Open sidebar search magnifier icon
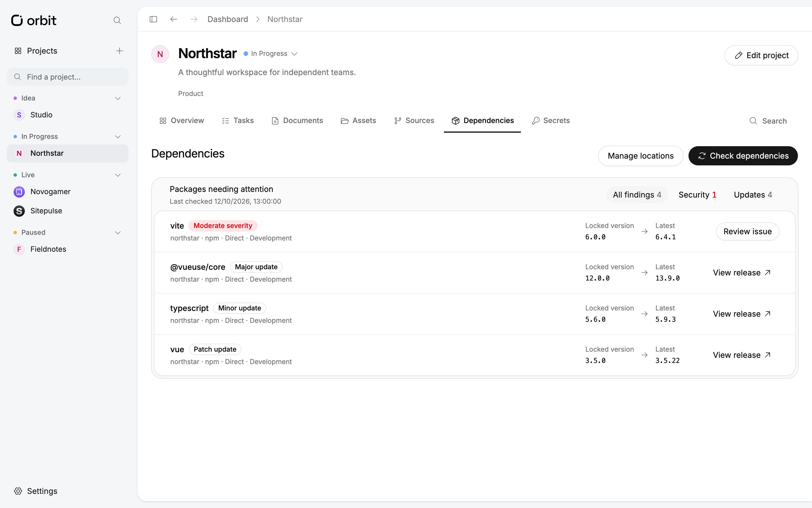This screenshot has height=508, width=812. [x=117, y=21]
